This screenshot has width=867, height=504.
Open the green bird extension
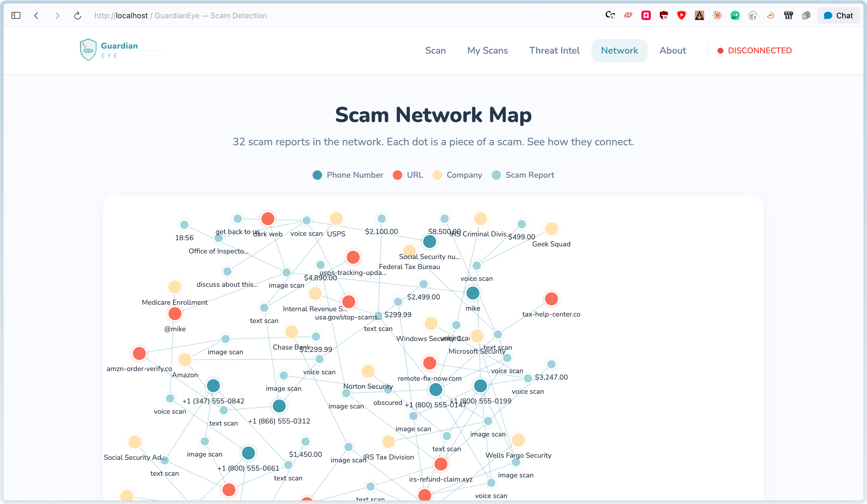pyautogui.click(x=735, y=15)
